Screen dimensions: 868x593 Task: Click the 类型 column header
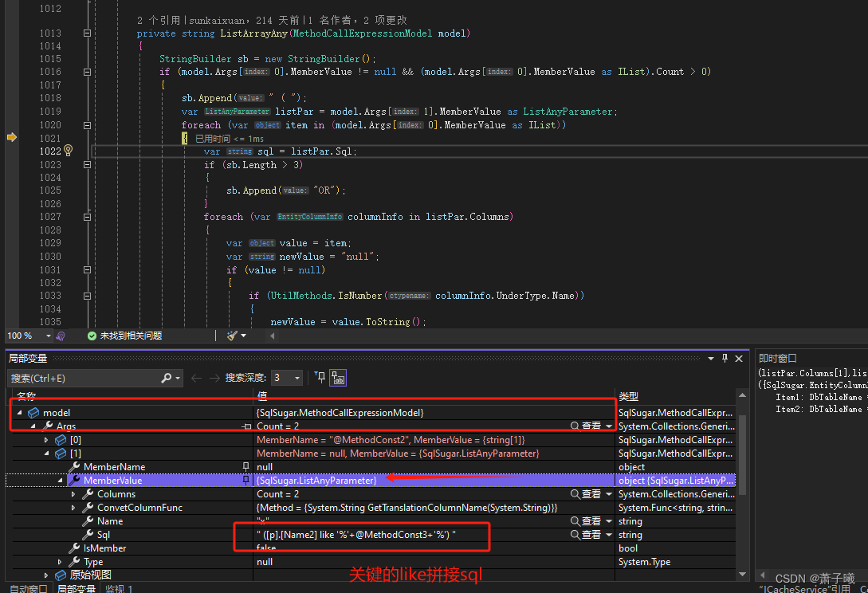click(x=628, y=396)
